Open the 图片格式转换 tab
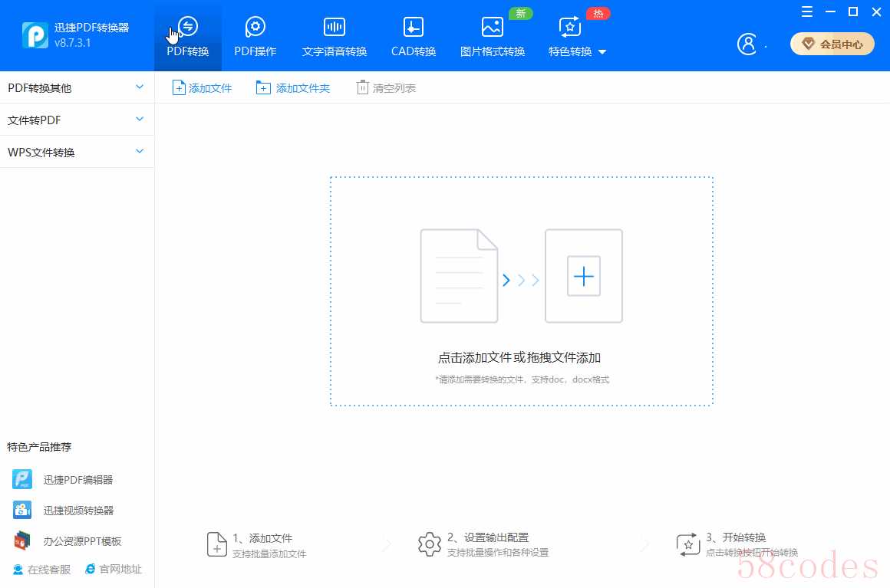 tap(492, 36)
